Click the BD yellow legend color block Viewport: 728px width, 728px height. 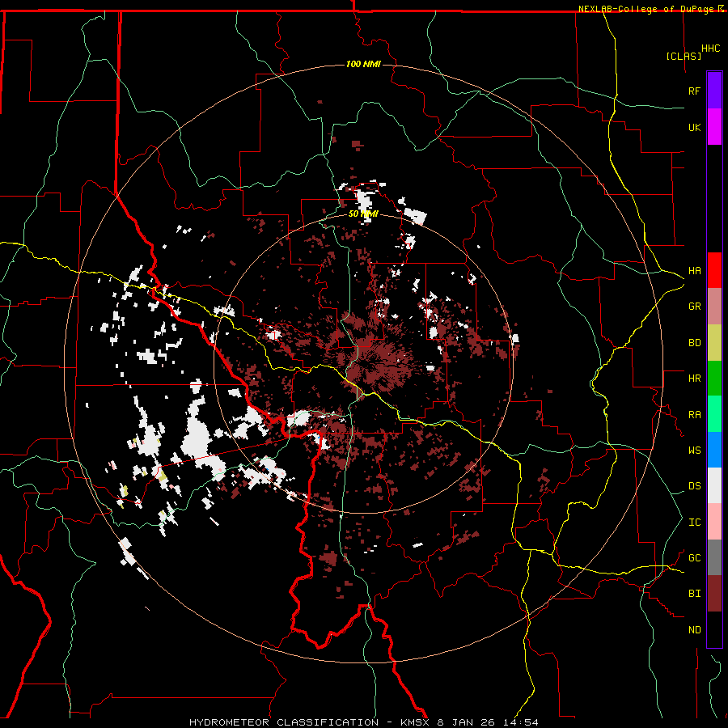[714, 343]
